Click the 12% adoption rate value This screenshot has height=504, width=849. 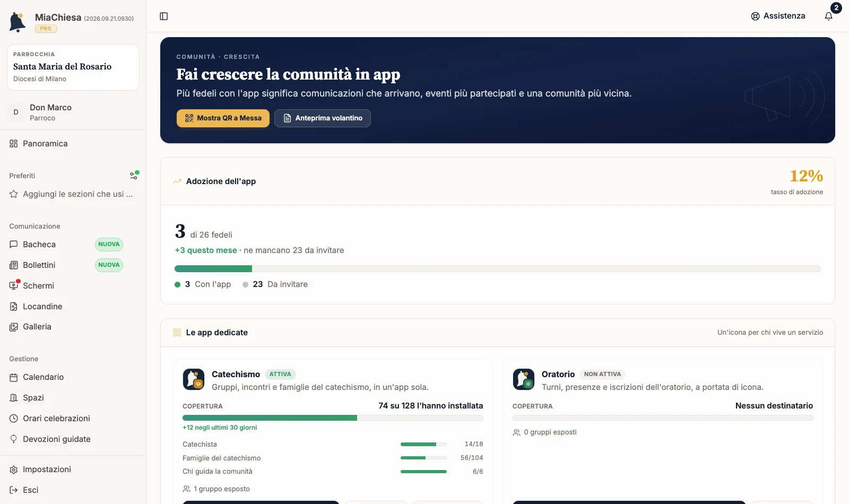(x=807, y=176)
